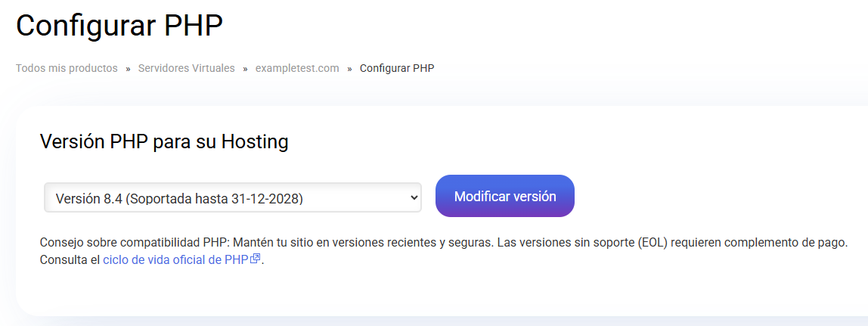The width and height of the screenshot is (868, 326).
Task: Click the 'Modificar versión' button
Action: [x=505, y=196]
